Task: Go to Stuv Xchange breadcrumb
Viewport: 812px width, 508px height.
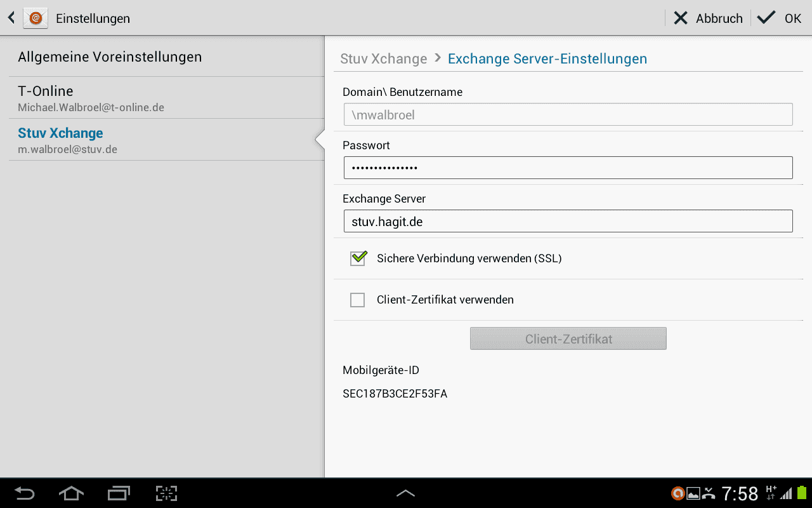Action: tap(383, 59)
